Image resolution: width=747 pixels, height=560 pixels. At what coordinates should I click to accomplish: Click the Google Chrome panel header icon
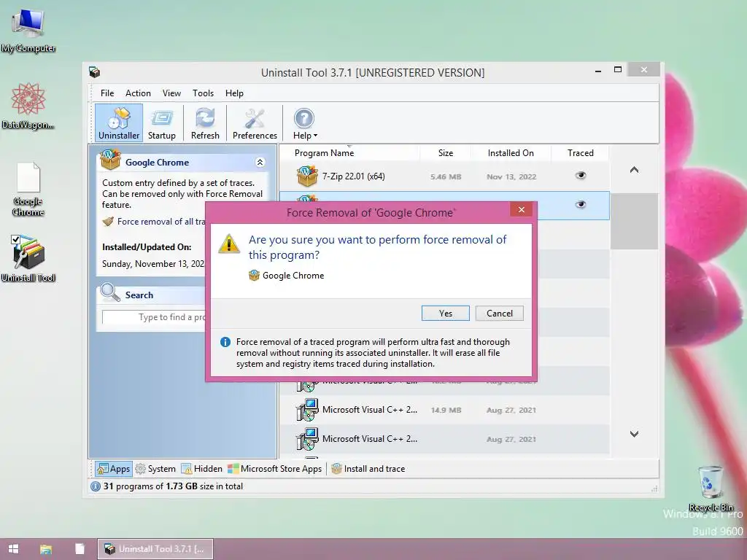click(x=110, y=160)
